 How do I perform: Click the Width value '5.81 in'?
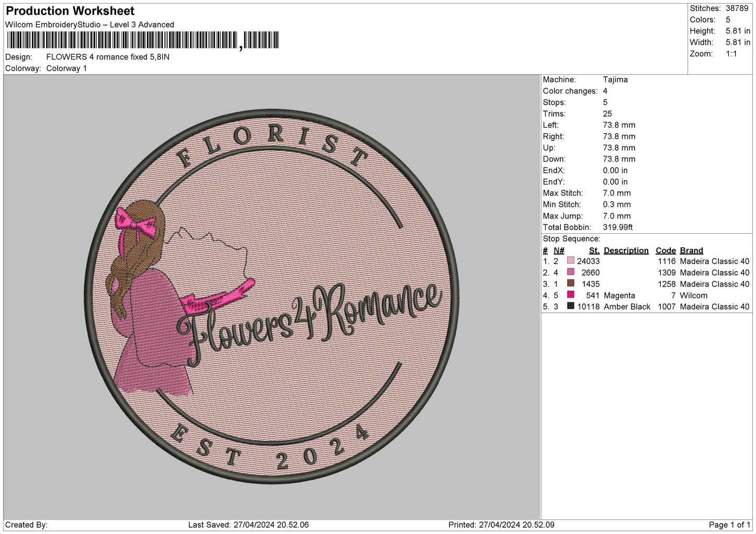coord(738,42)
